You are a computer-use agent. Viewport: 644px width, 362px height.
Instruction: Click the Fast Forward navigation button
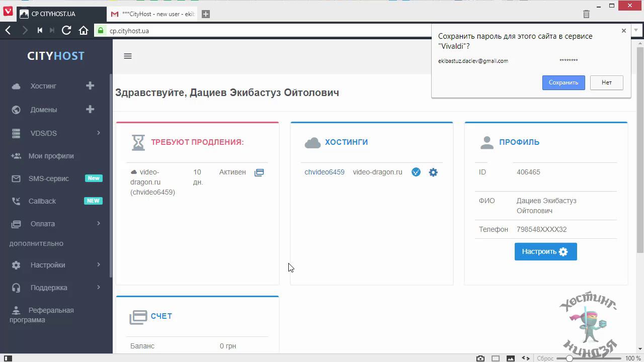tap(52, 31)
